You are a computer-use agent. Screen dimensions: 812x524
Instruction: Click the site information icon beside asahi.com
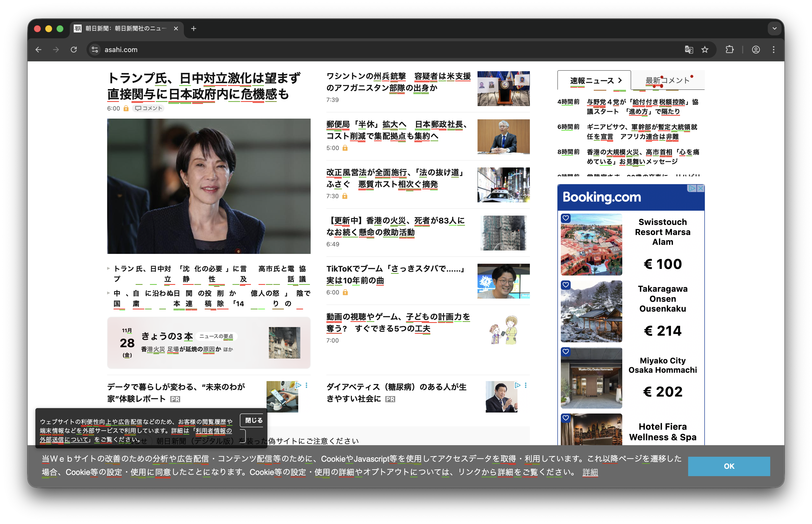point(95,50)
